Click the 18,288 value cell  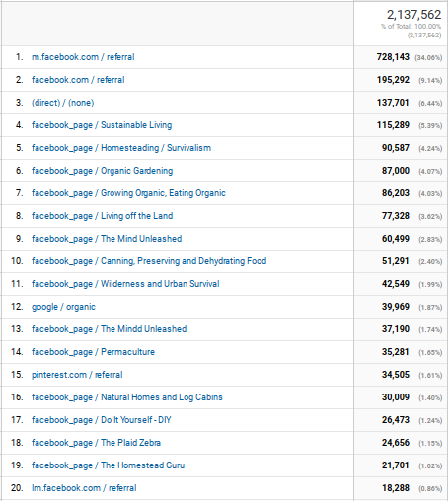(396, 488)
